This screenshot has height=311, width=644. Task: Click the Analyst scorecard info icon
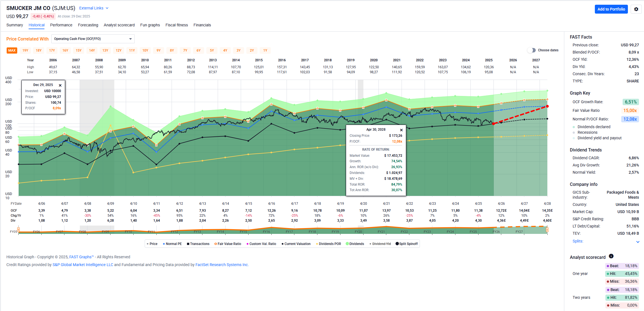[611, 256]
